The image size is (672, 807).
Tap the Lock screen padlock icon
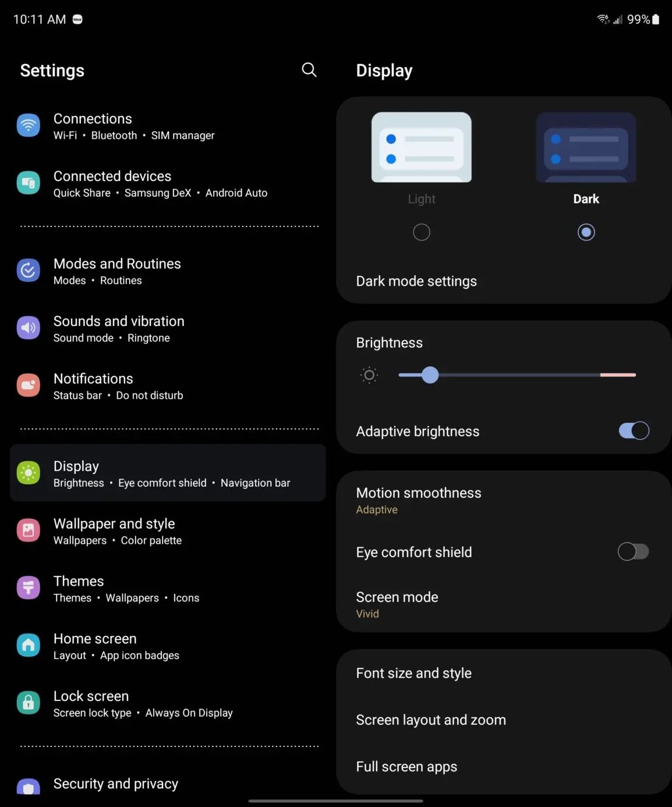pyautogui.click(x=29, y=703)
